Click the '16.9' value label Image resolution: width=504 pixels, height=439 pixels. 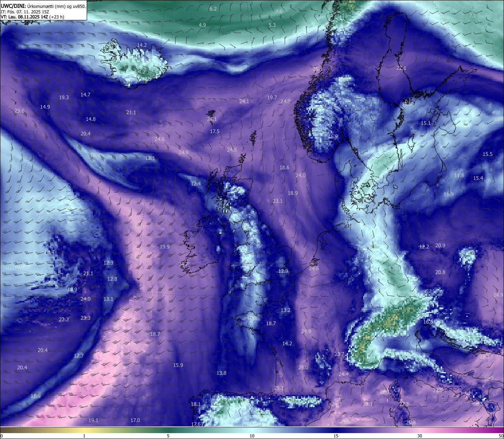click(333, 137)
